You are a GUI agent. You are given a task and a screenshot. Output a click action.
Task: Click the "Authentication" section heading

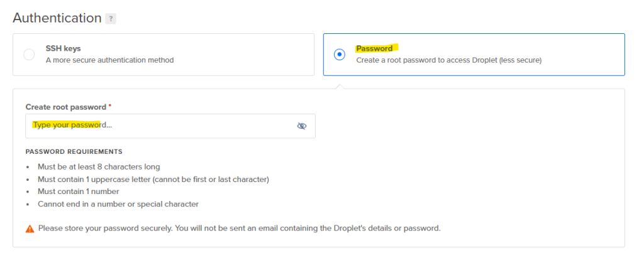pos(57,18)
